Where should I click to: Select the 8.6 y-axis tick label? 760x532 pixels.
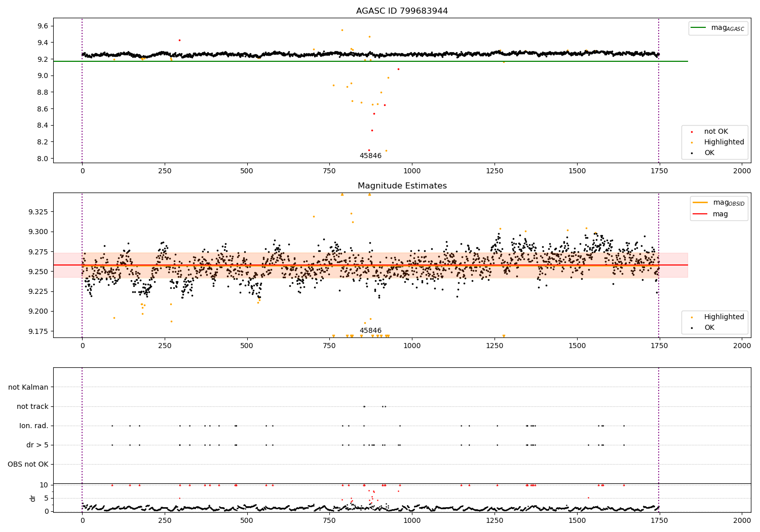43,109
